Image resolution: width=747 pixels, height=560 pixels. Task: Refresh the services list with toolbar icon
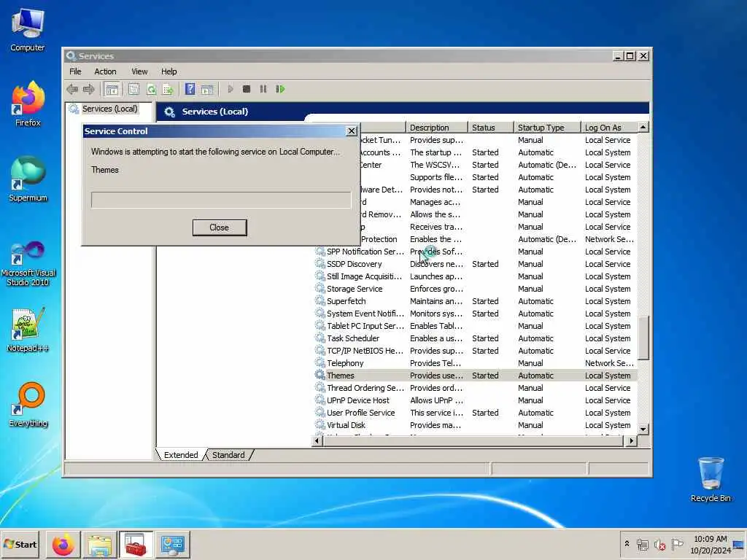[151, 89]
